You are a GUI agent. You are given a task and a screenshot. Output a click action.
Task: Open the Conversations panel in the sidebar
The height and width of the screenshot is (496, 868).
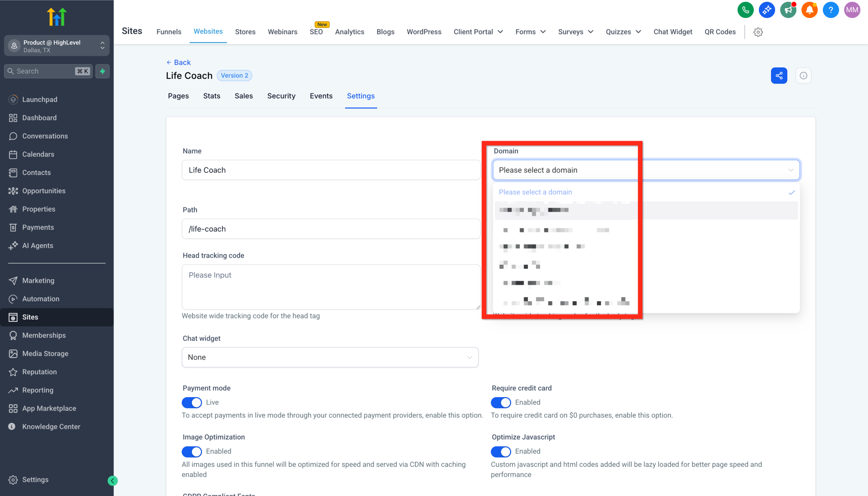click(x=45, y=136)
